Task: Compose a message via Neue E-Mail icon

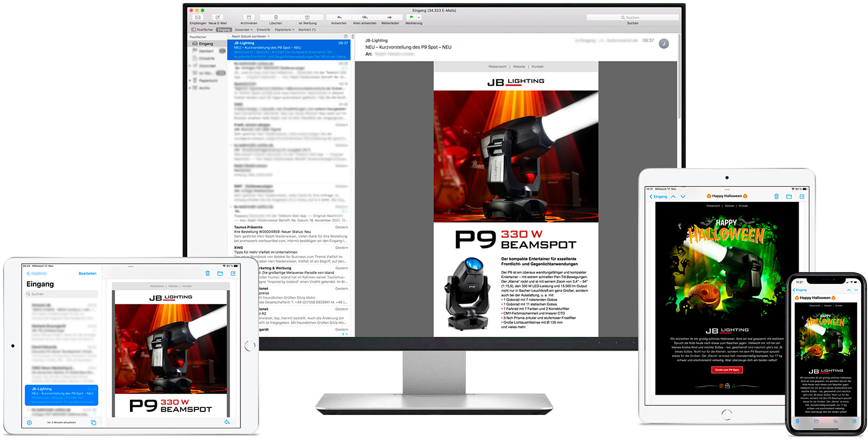Action: tap(218, 17)
